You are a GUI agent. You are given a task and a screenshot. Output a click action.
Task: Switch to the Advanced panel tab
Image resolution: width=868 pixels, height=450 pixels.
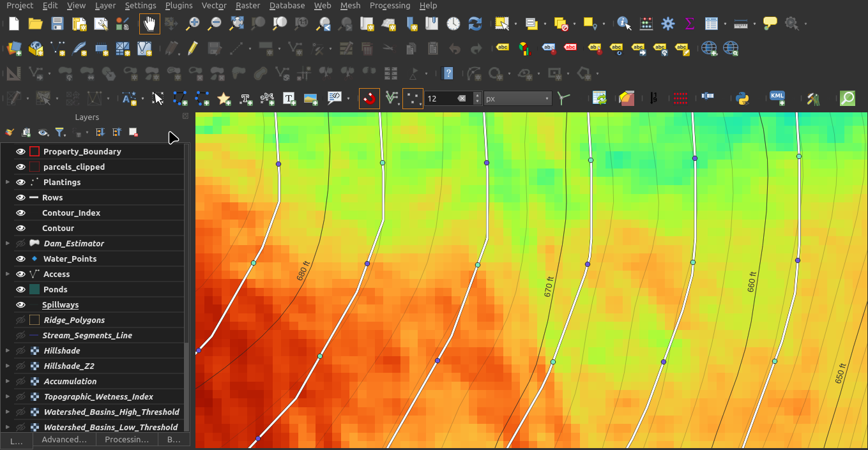pos(64,440)
